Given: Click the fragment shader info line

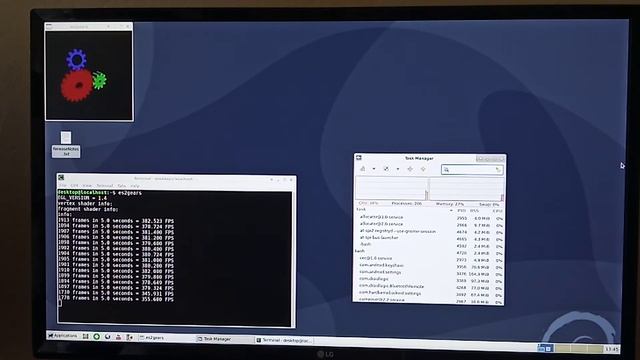Looking at the screenshot, I should (x=88, y=209).
